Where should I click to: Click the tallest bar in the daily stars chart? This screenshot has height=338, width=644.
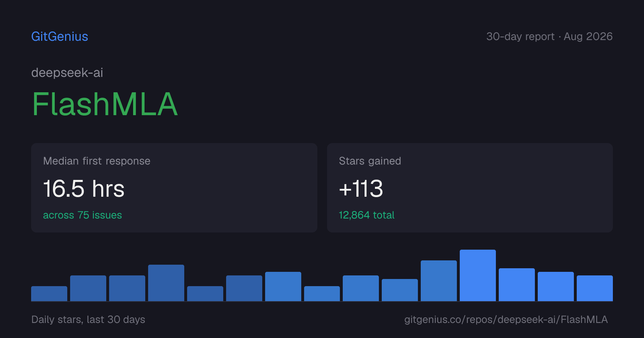(x=478, y=275)
